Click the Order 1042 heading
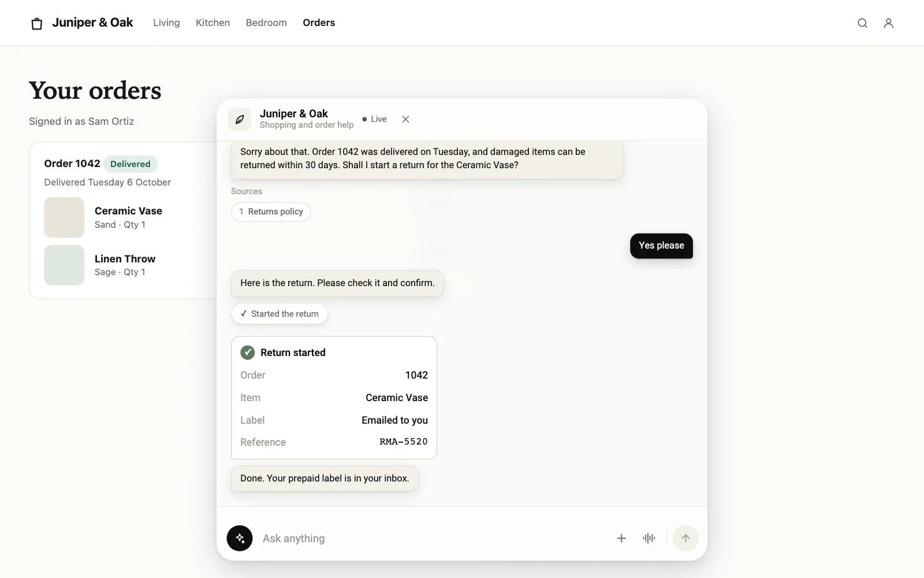924x578 pixels. click(x=72, y=164)
